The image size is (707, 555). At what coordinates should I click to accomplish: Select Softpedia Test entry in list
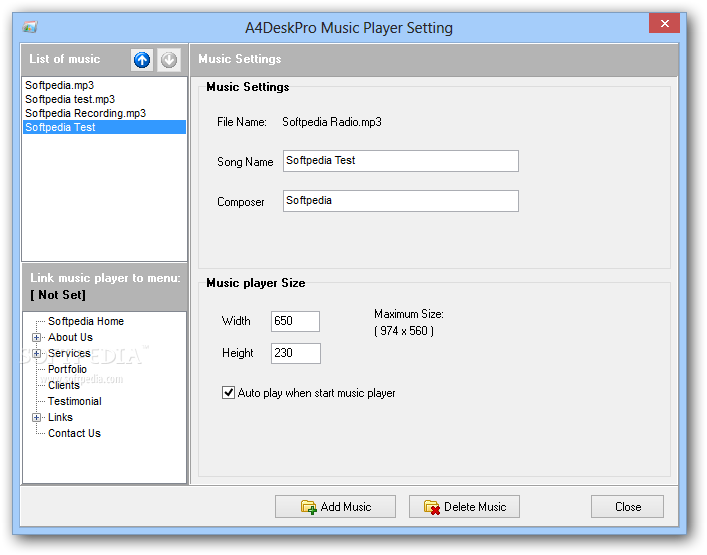(x=104, y=127)
